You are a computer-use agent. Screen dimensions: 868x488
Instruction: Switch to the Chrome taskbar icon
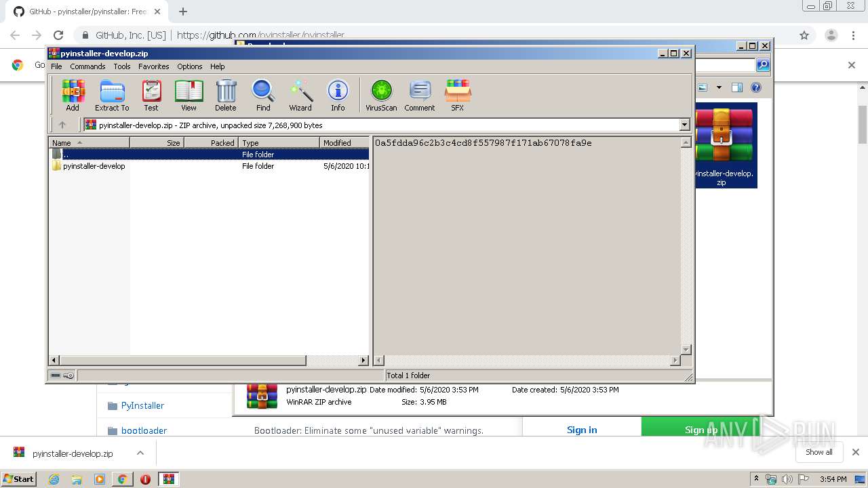(x=122, y=479)
